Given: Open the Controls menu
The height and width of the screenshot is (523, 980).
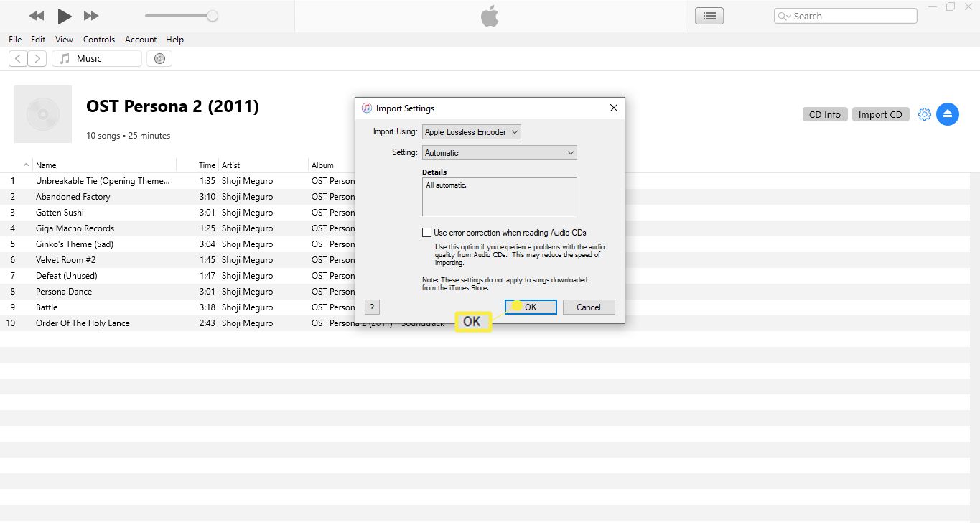Looking at the screenshot, I should point(99,40).
